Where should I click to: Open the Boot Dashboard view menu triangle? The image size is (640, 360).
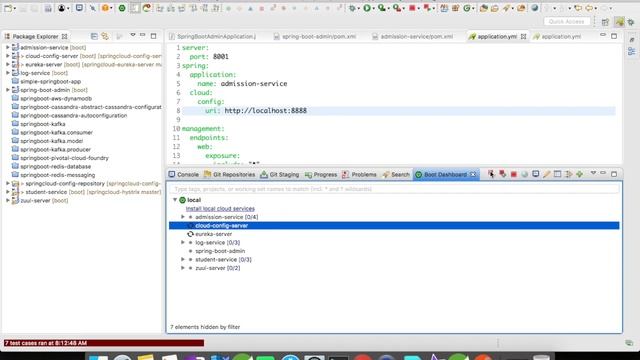coord(593,173)
